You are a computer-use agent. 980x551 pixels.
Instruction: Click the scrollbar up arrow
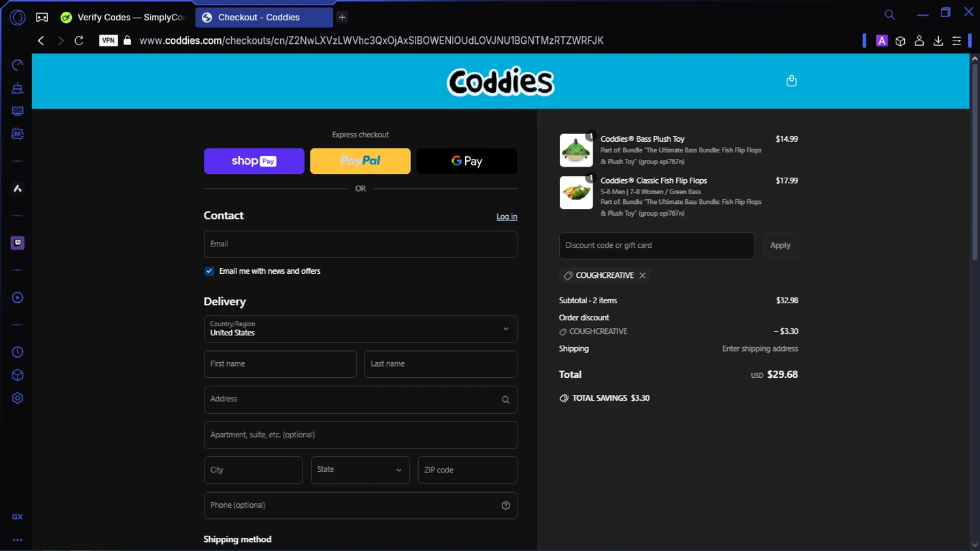click(974, 58)
